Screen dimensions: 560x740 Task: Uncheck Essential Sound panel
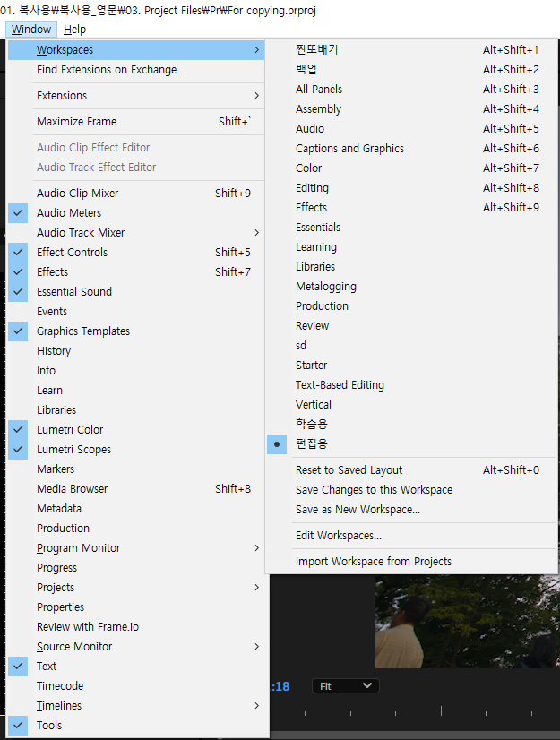(136, 292)
